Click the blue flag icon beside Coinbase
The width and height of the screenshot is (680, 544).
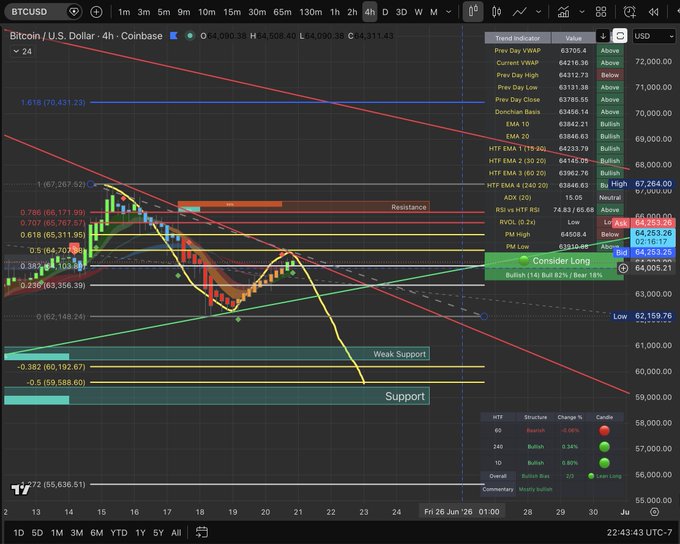tap(174, 36)
